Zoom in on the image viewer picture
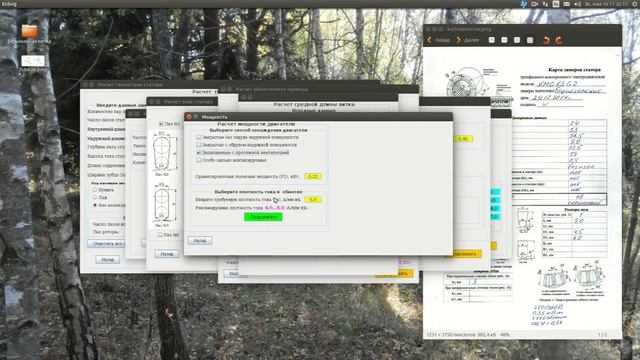Screen dimensions: 640x360 tap(491, 40)
